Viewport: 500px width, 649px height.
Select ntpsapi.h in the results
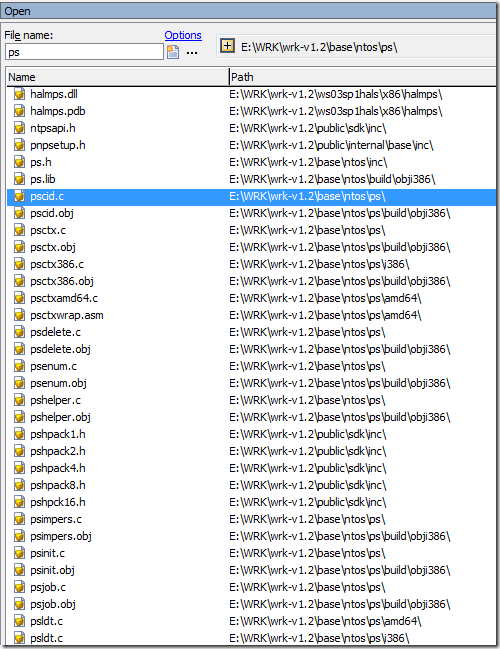(x=251, y=128)
